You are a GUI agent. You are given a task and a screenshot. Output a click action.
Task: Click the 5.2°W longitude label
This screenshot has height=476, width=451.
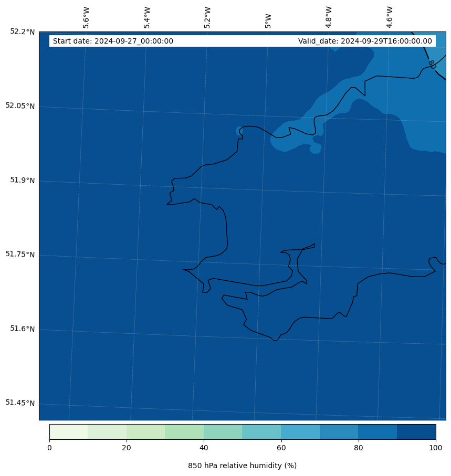pos(207,17)
